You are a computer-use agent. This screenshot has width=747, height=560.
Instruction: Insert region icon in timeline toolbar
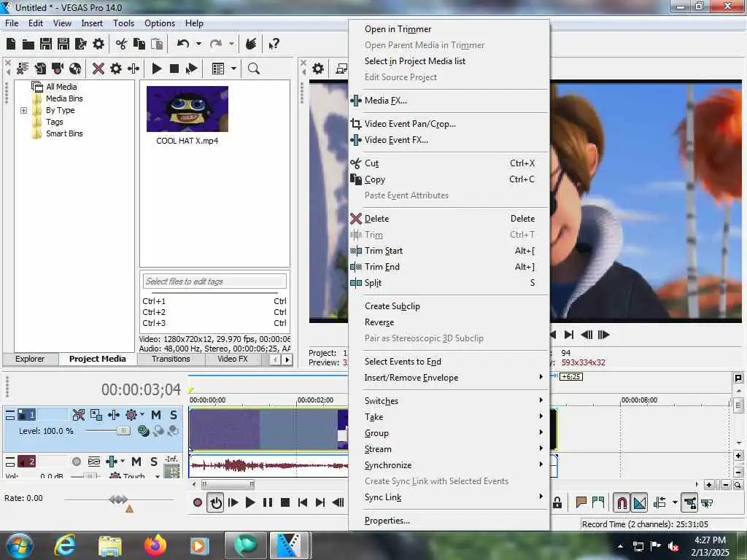pos(598,502)
